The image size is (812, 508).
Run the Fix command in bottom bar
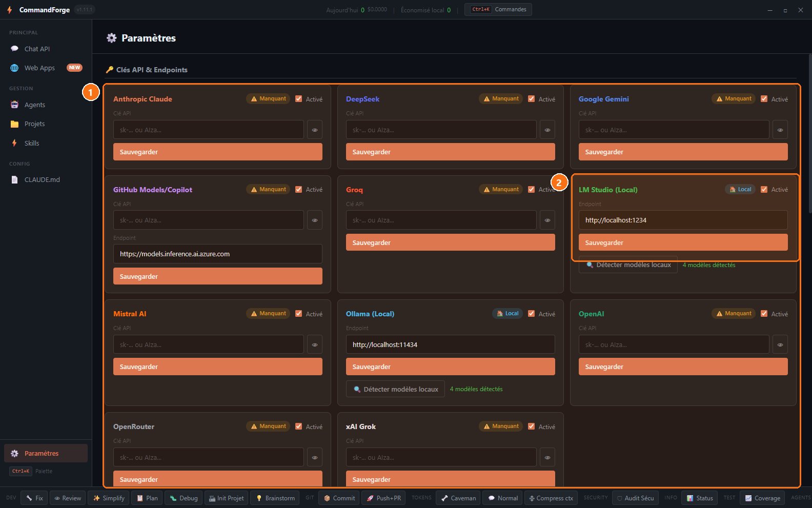point(34,498)
